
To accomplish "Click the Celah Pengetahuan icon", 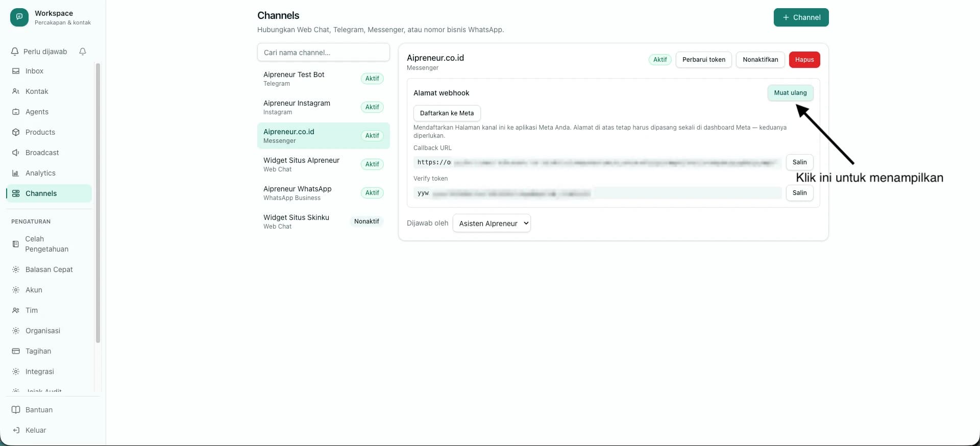I will (x=16, y=244).
